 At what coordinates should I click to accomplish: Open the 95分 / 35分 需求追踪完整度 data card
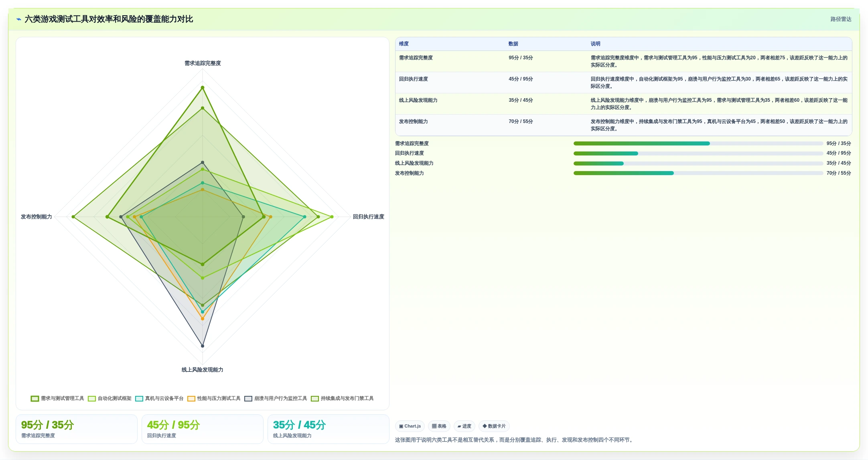click(77, 429)
